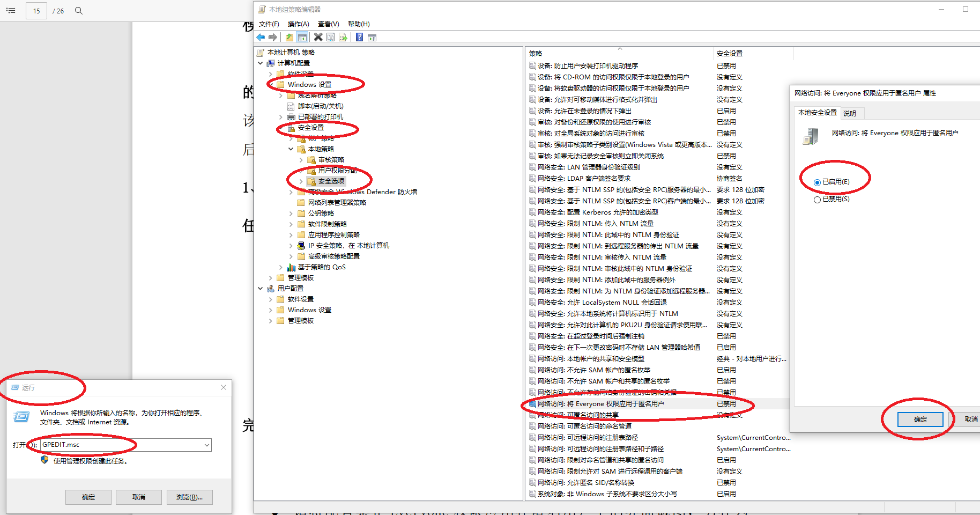This screenshot has width=980, height=515.
Task: Select 网络列表管理器策略 in the tree
Action: tap(337, 203)
